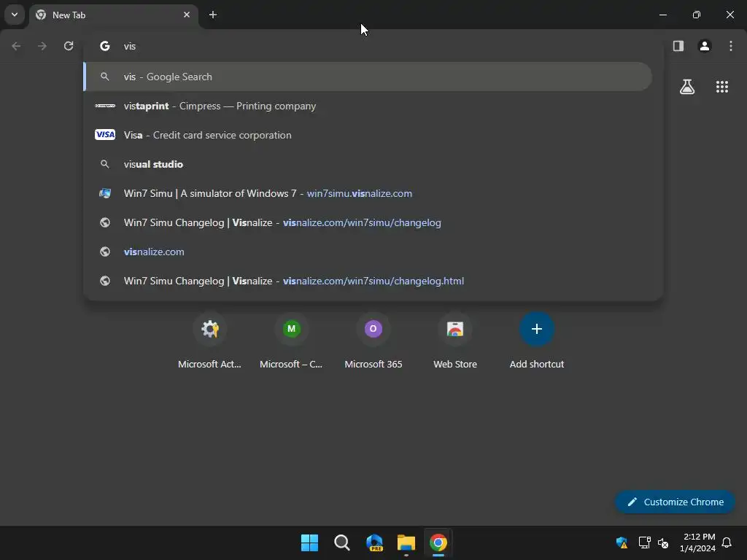Open the tab search dropdown
Viewport: 747px width, 560px height.
click(15, 15)
